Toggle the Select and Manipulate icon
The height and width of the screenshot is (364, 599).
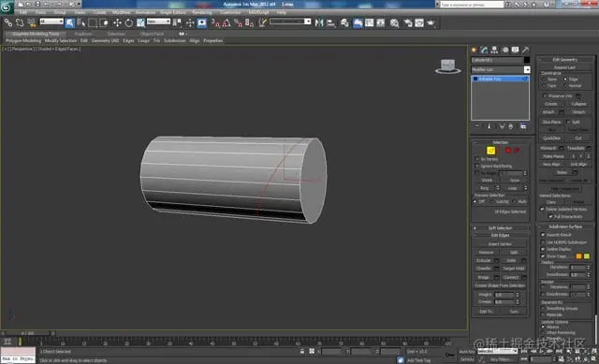pyautogui.click(x=190, y=23)
